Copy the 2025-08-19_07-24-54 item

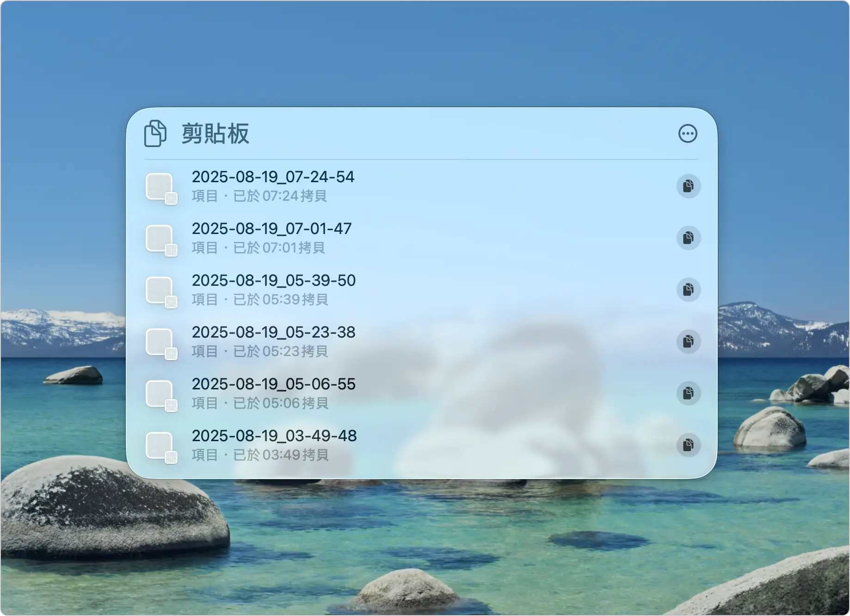click(x=689, y=186)
